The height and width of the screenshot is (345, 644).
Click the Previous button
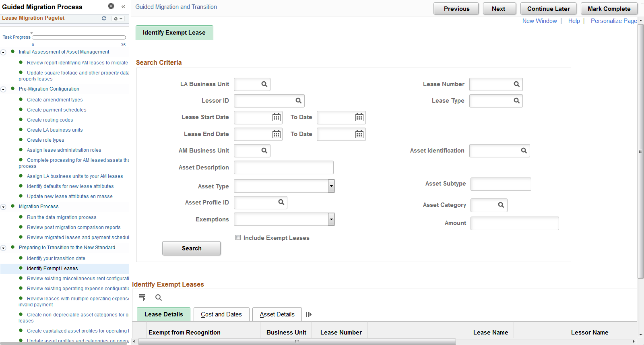point(456,9)
